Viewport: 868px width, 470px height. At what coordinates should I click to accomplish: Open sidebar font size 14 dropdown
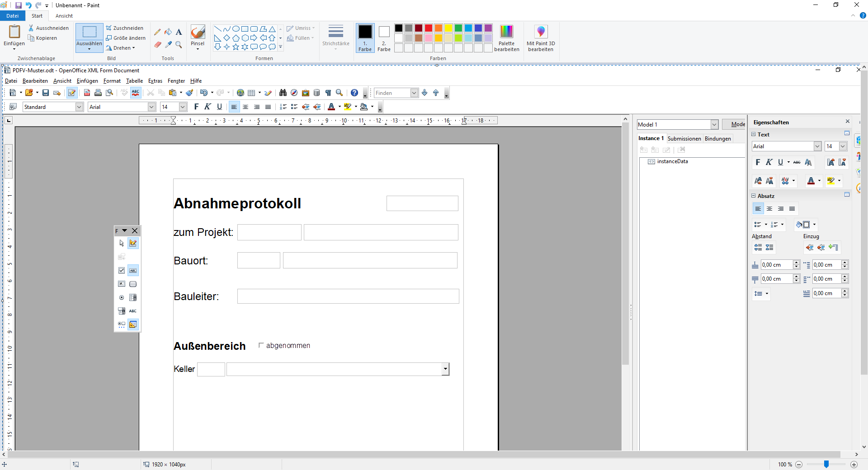pyautogui.click(x=843, y=146)
